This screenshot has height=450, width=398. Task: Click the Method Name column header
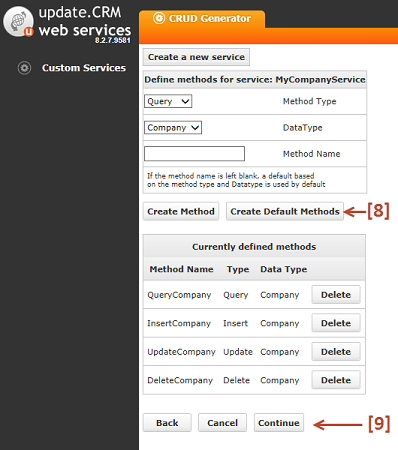(x=181, y=269)
